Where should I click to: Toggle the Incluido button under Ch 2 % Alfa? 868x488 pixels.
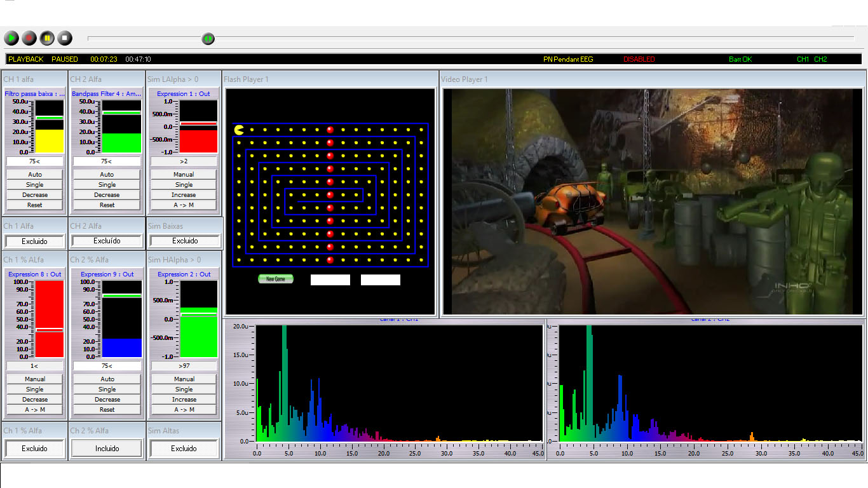click(x=107, y=448)
